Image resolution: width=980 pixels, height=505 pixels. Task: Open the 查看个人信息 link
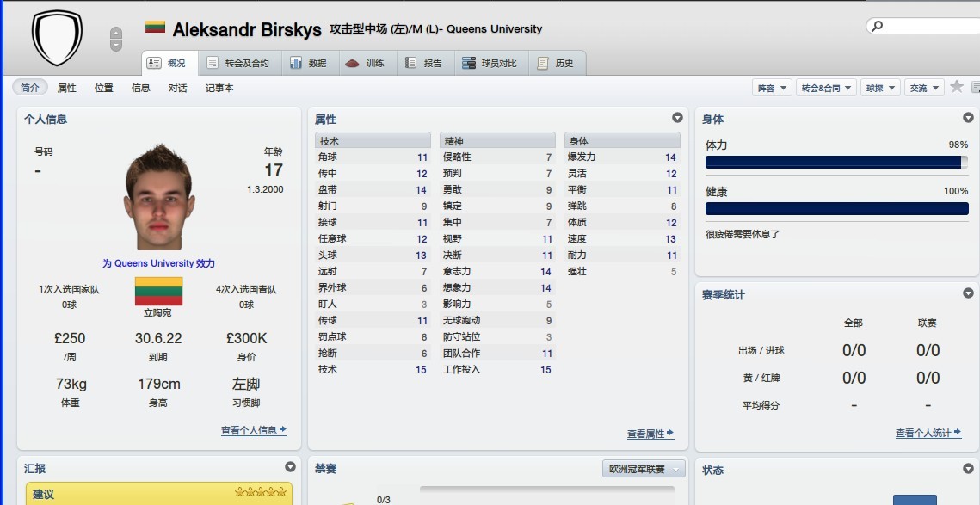pos(254,430)
